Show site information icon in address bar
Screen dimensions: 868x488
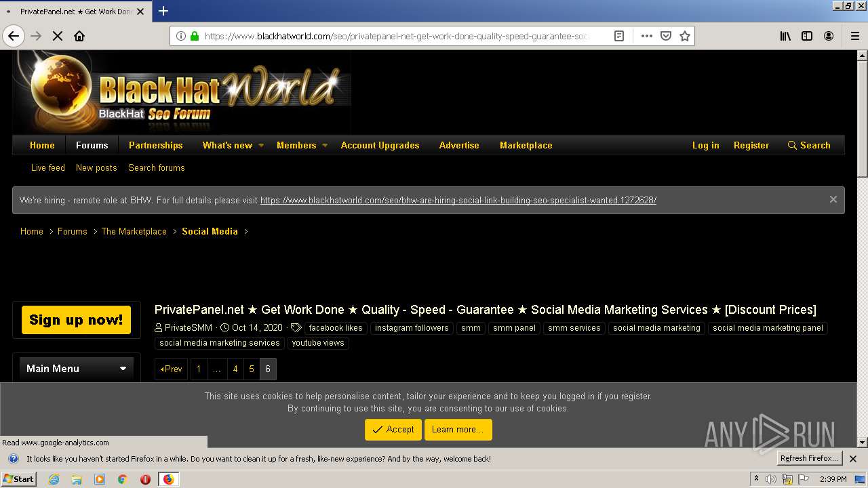pos(181,36)
